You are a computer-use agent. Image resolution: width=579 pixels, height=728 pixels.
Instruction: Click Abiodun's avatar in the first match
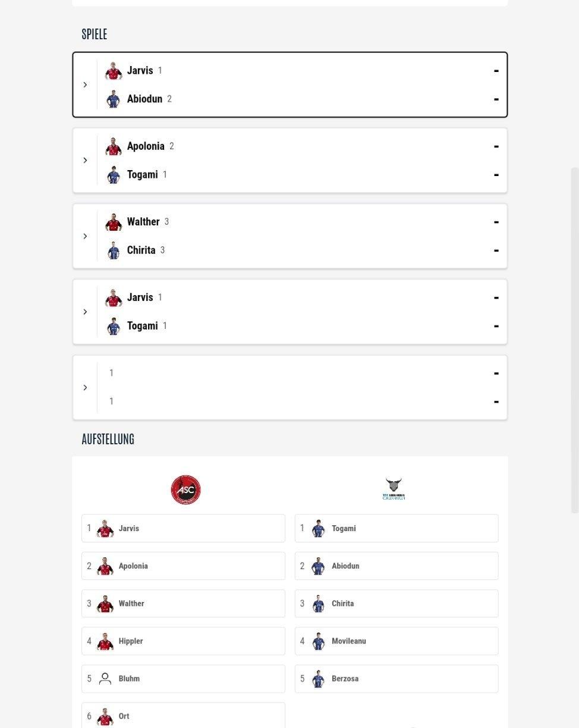pos(113,99)
